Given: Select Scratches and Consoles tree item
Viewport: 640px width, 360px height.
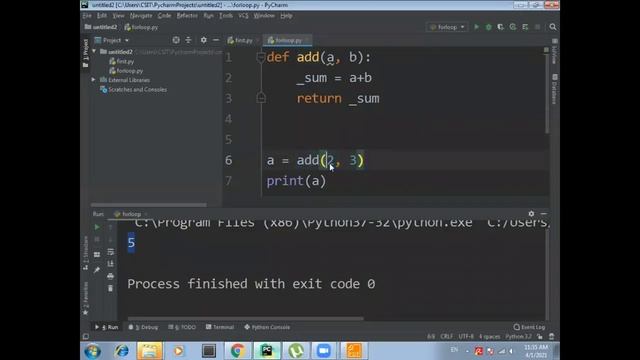Looking at the screenshot, I should [133, 89].
